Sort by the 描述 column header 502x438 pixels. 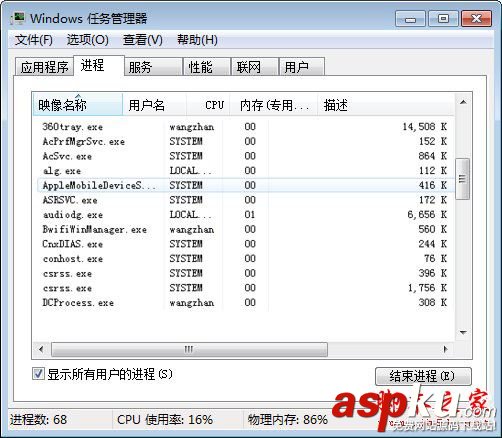(386, 105)
